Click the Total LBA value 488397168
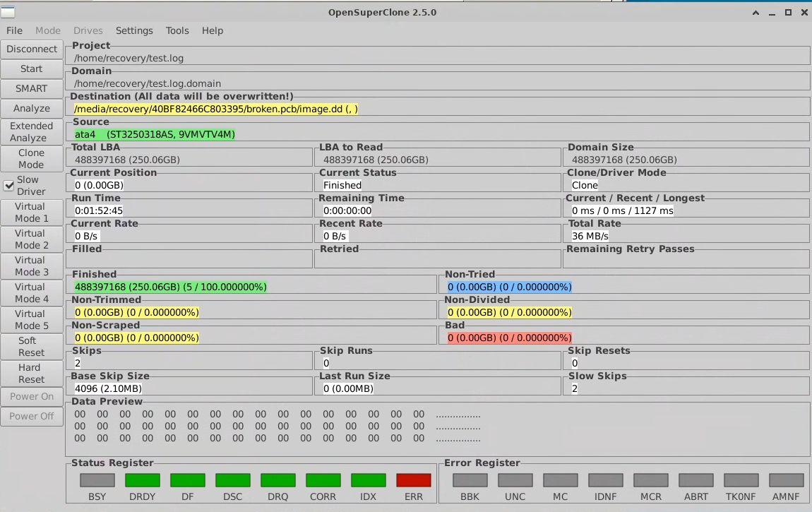812x512 pixels. point(127,160)
